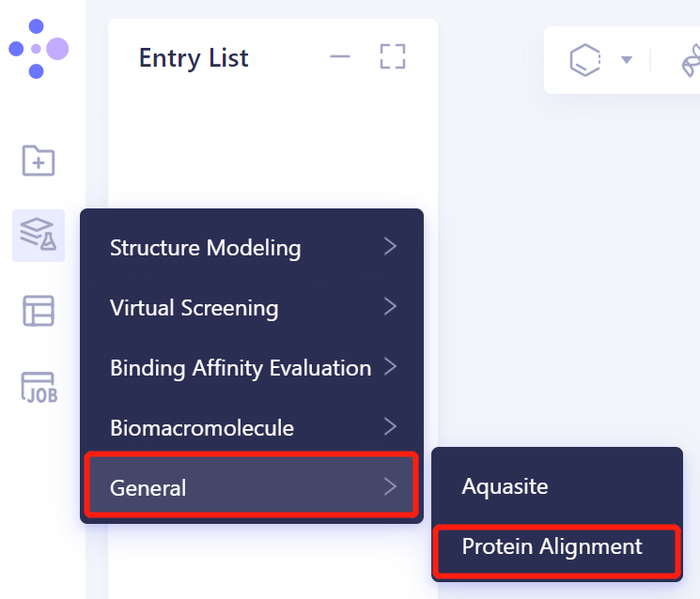Open the new folder import icon
700x599 pixels.
click(39, 161)
